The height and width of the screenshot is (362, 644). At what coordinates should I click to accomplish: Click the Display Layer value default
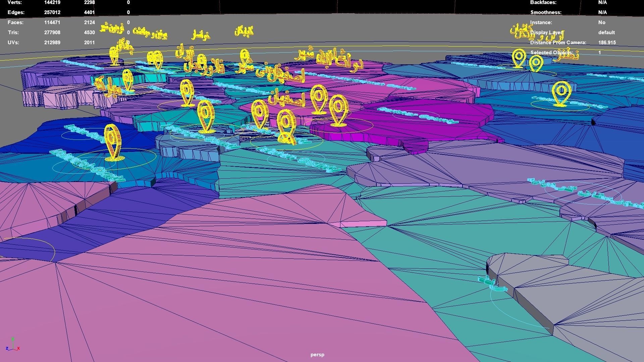[x=606, y=33]
